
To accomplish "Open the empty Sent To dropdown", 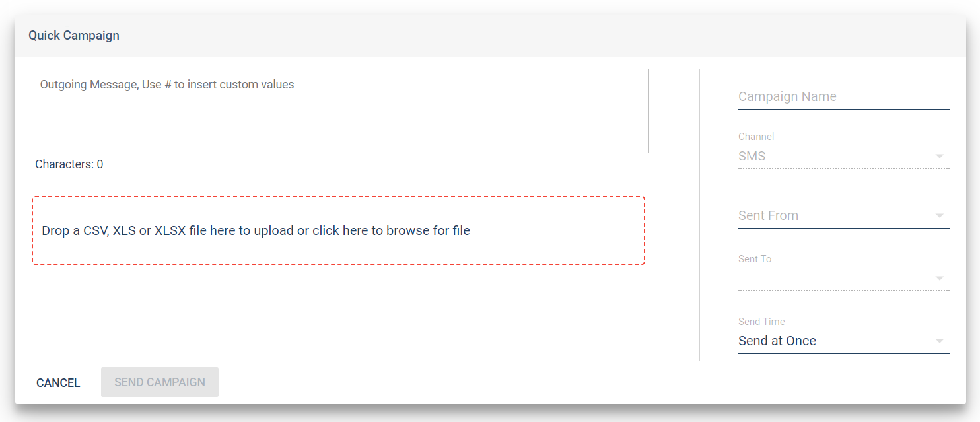I will pyautogui.click(x=843, y=278).
